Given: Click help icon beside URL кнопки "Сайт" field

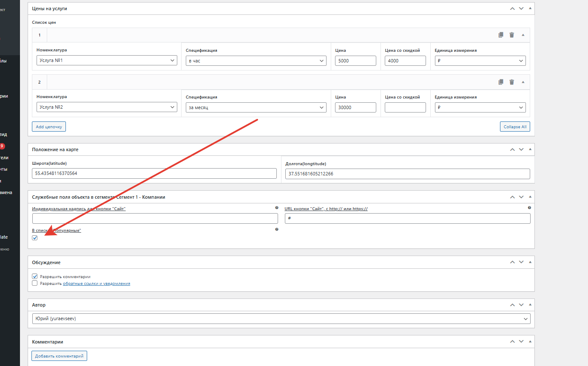Looking at the screenshot, I should [x=529, y=208].
